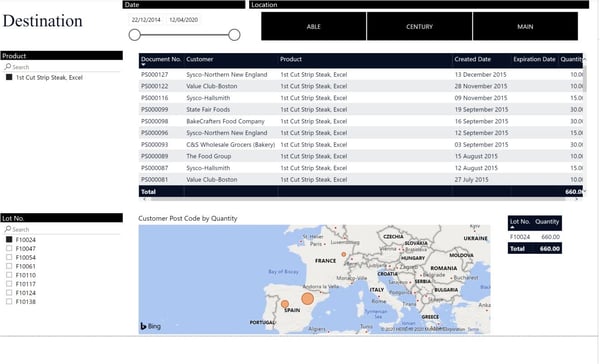Sort small table by Lot No. header

pos(520,222)
